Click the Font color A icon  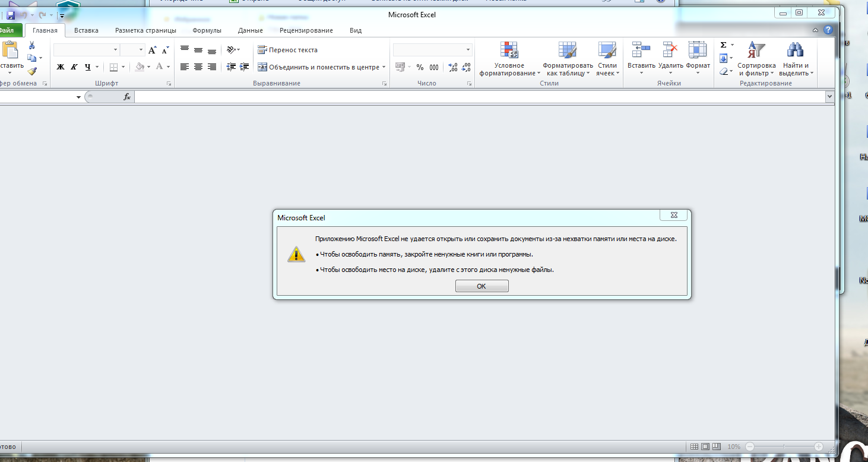[x=159, y=67]
